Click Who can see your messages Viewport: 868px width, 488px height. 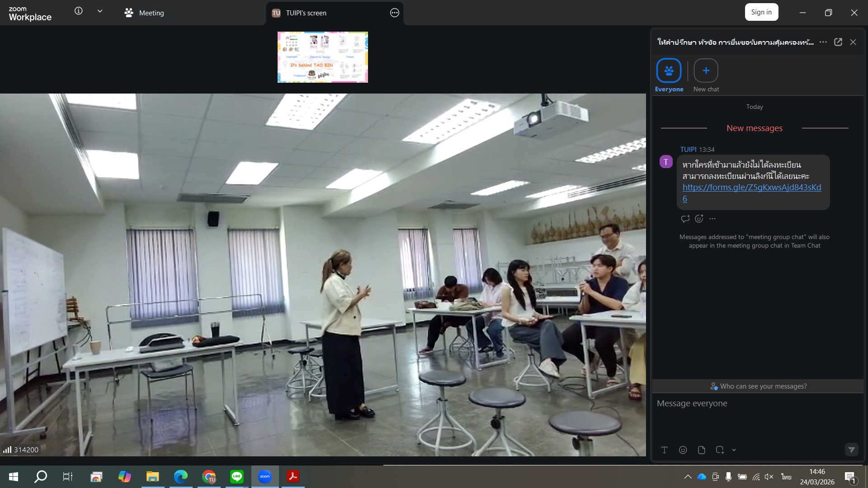tap(758, 386)
